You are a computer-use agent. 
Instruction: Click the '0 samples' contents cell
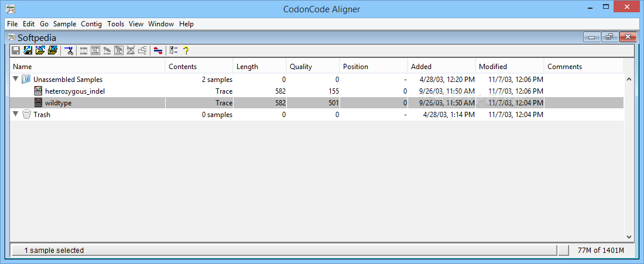[x=217, y=115]
